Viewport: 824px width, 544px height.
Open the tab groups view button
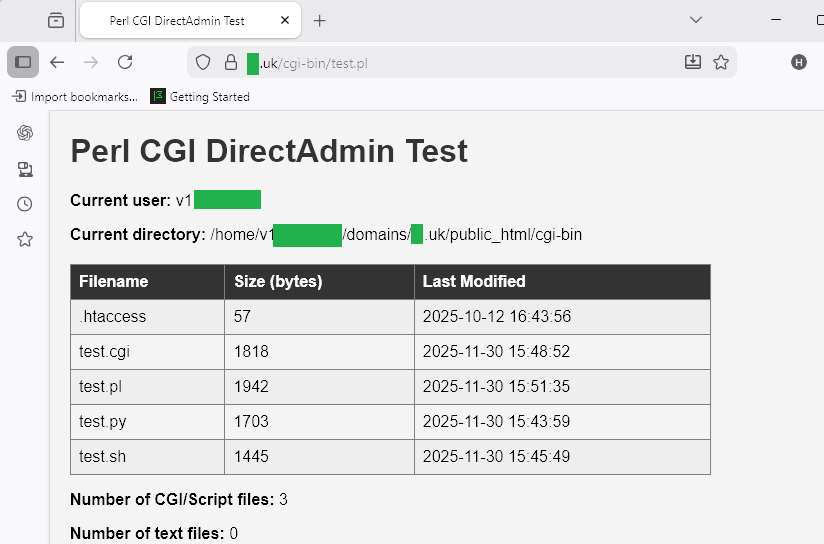click(55, 20)
